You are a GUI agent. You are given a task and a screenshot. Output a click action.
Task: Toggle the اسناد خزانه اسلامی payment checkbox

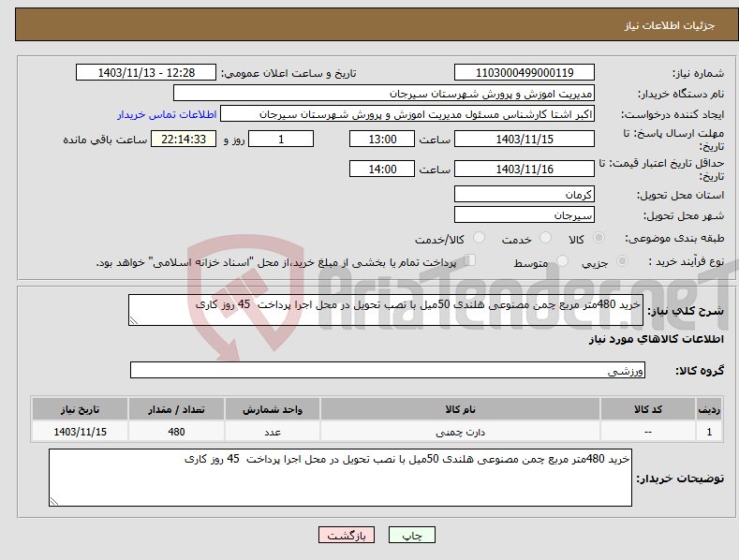(470, 260)
